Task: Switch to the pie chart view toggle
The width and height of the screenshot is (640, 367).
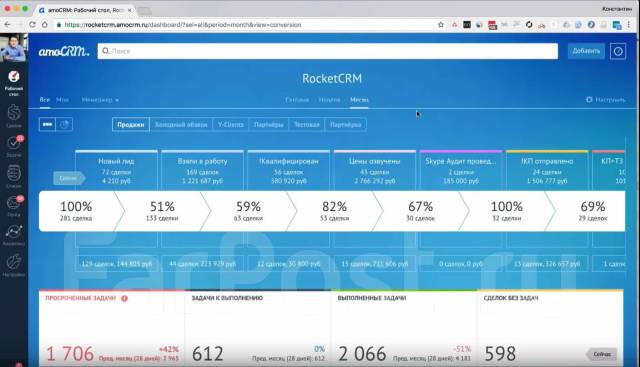Action: pyautogui.click(x=64, y=125)
